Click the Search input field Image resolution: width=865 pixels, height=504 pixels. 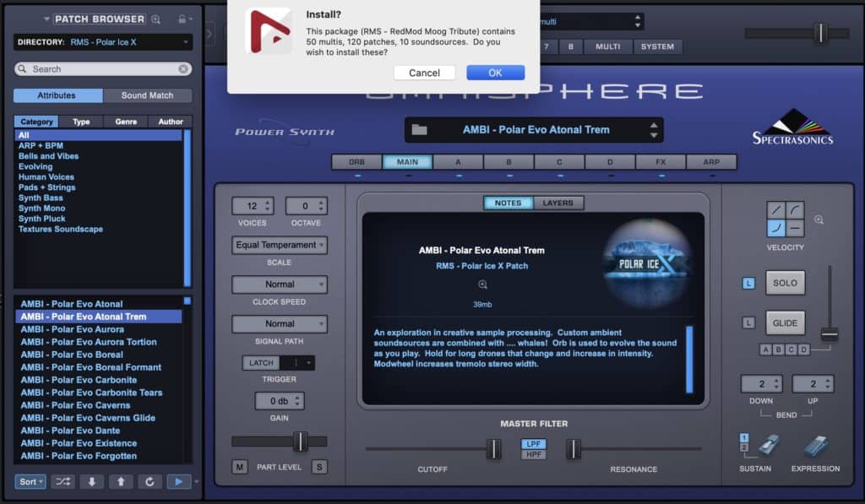tap(102, 69)
